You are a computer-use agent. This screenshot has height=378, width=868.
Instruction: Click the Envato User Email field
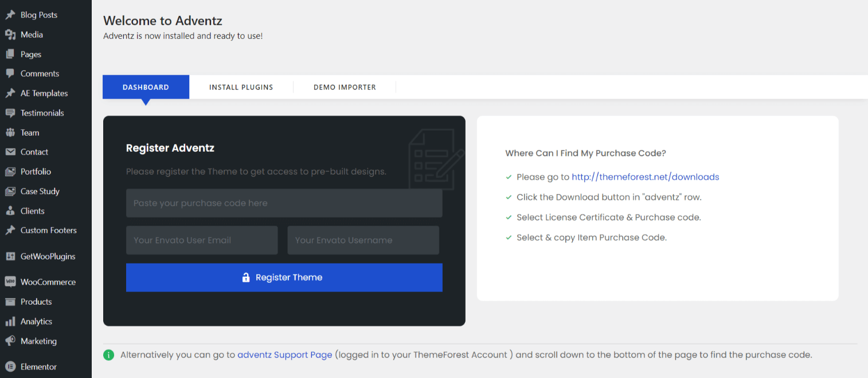click(202, 240)
